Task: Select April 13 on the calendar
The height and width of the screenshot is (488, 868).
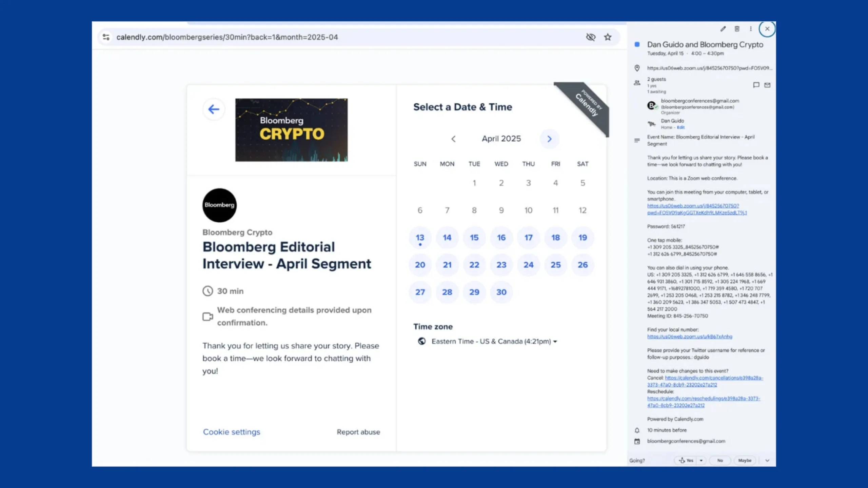Action: (x=420, y=238)
